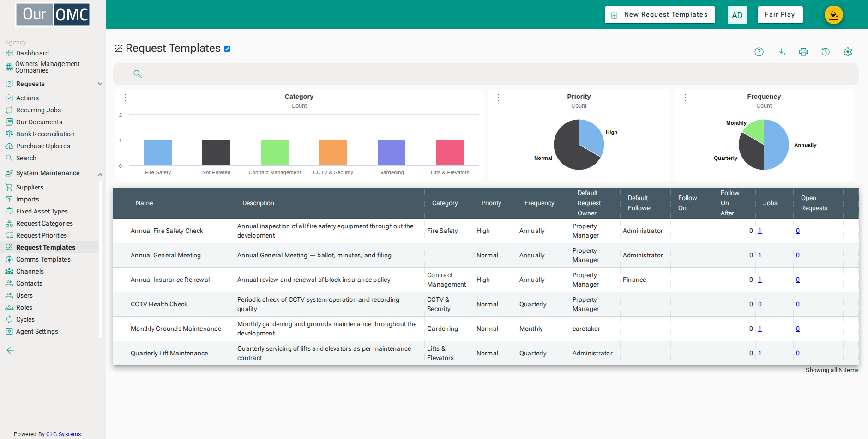Open the help question mark icon
868x439 pixels.
point(759,52)
